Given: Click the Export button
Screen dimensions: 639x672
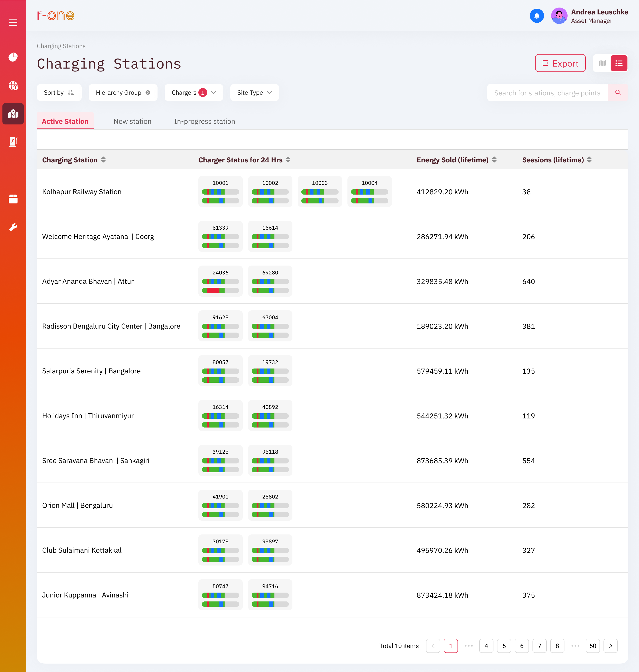Looking at the screenshot, I should [560, 63].
